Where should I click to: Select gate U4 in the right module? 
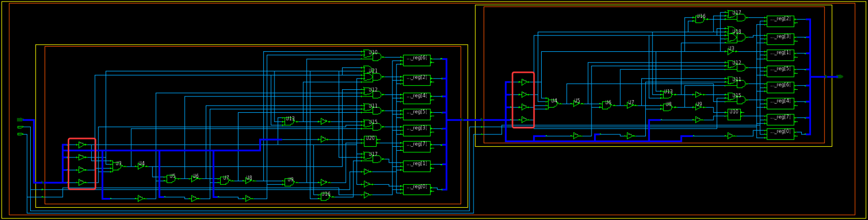click(x=552, y=104)
